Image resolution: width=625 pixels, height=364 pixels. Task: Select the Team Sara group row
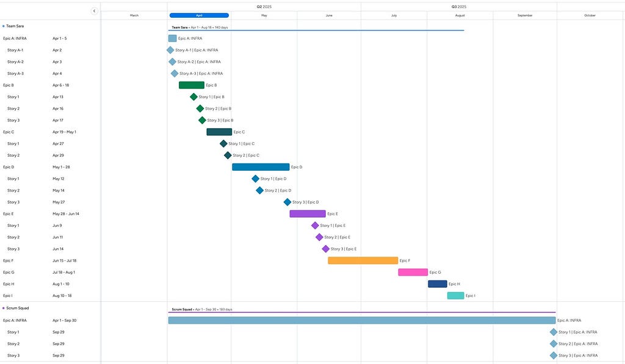tap(50, 26)
